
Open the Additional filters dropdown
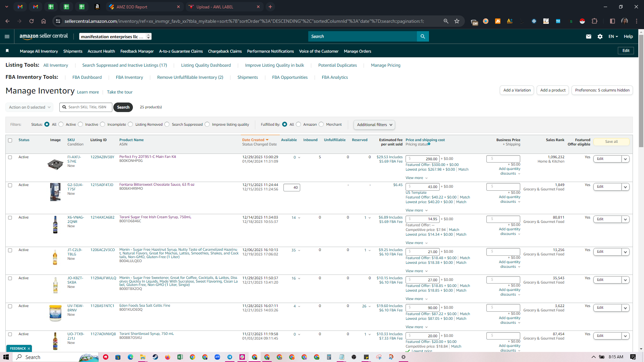(x=374, y=125)
